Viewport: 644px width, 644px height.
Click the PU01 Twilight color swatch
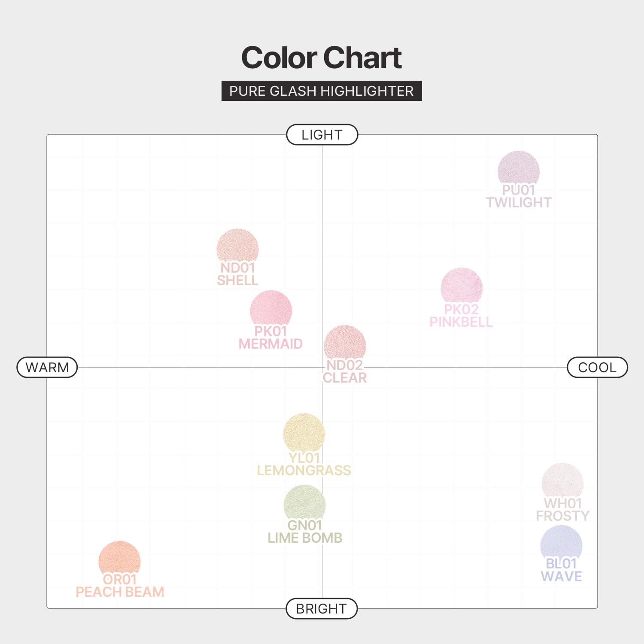(518, 168)
